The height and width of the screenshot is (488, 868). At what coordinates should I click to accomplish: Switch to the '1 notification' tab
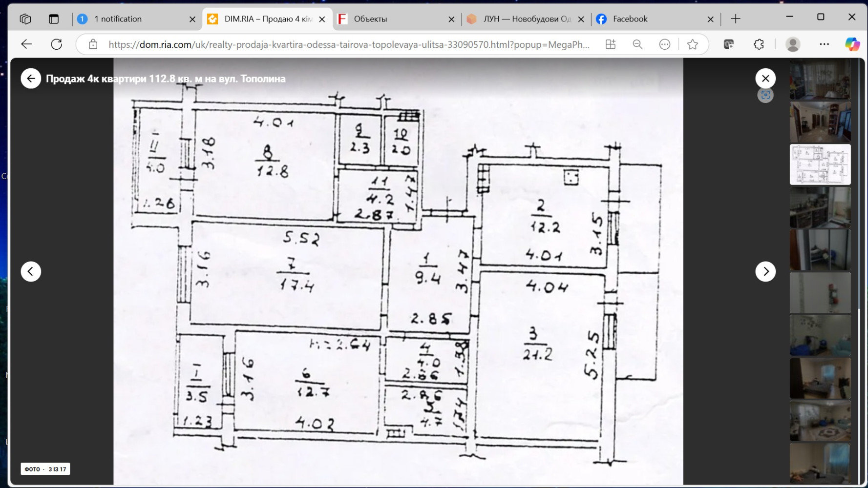[137, 19]
